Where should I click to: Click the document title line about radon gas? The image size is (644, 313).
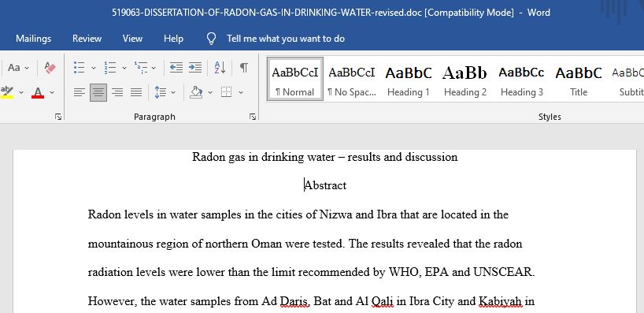325,157
